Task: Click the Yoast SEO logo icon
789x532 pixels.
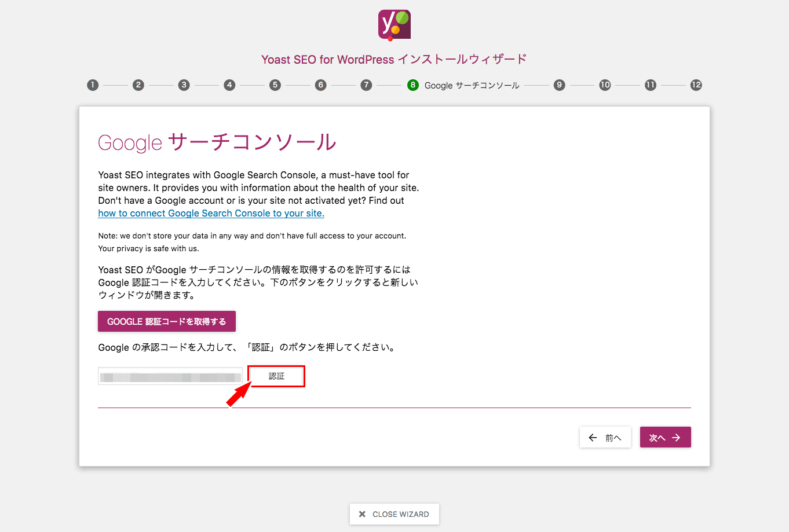Action: pyautogui.click(x=394, y=24)
